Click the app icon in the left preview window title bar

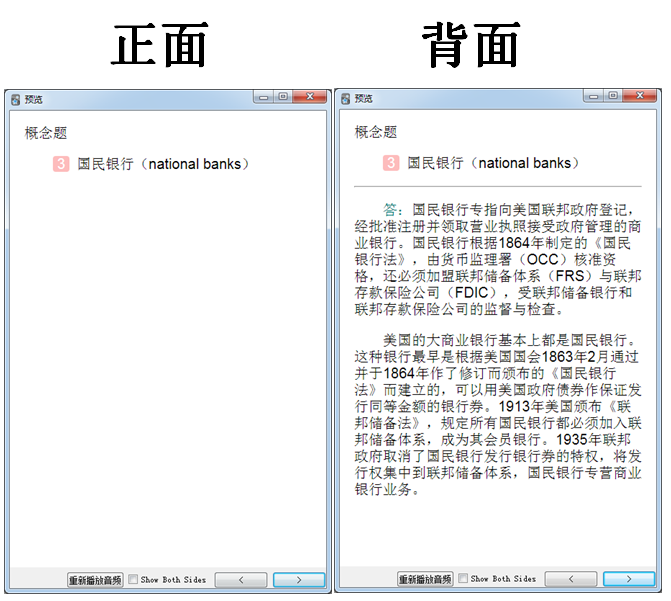(16, 100)
